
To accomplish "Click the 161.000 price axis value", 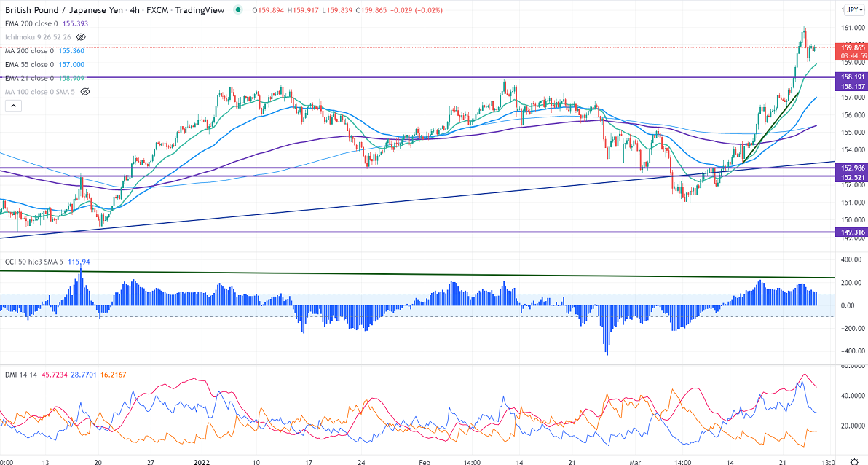I will pos(853,28).
